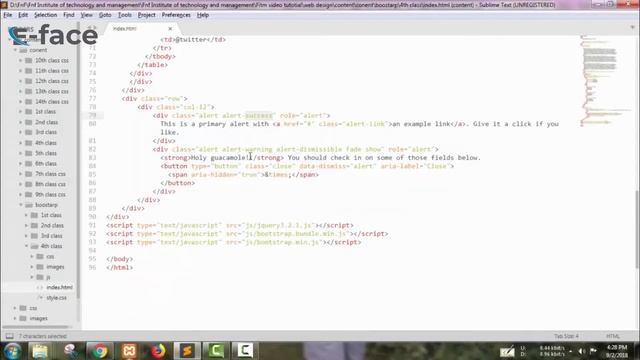Screen dimensions: 640x360
Task: Click the sidebar horizontal scrollbar
Action: pos(37,327)
